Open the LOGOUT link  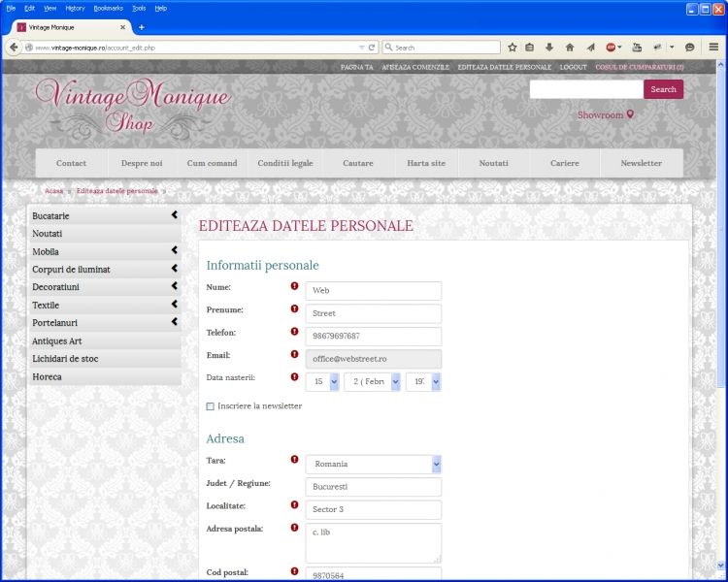click(x=573, y=67)
